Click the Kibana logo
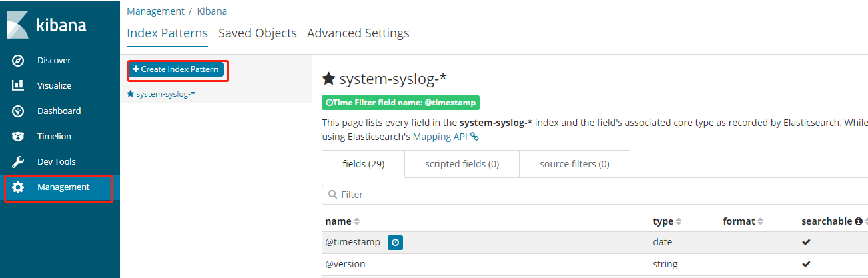 click(47, 25)
